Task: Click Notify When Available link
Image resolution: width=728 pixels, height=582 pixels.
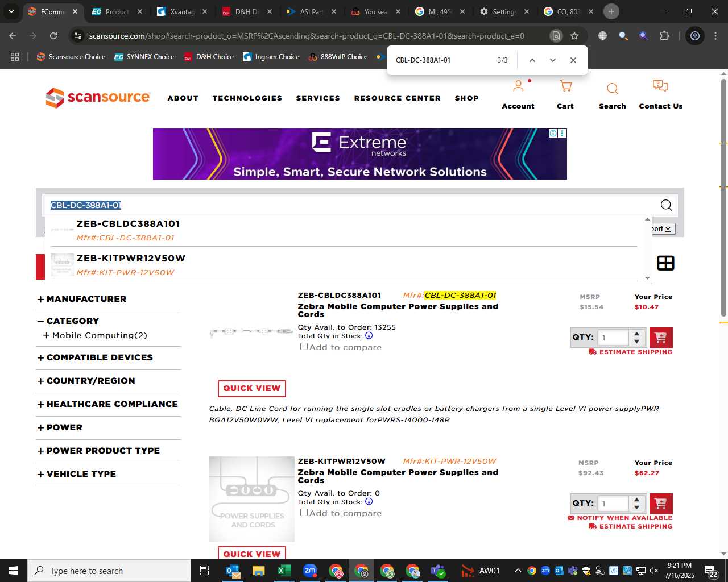Action: click(620, 518)
